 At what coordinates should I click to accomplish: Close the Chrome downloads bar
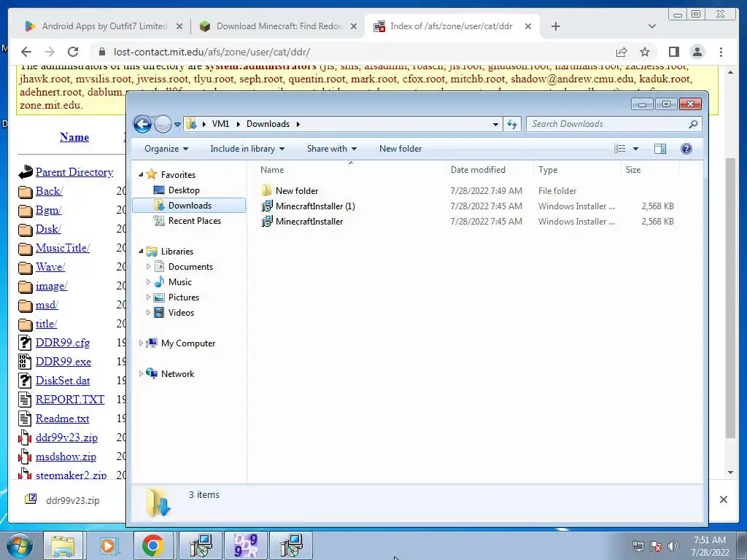pos(723,499)
